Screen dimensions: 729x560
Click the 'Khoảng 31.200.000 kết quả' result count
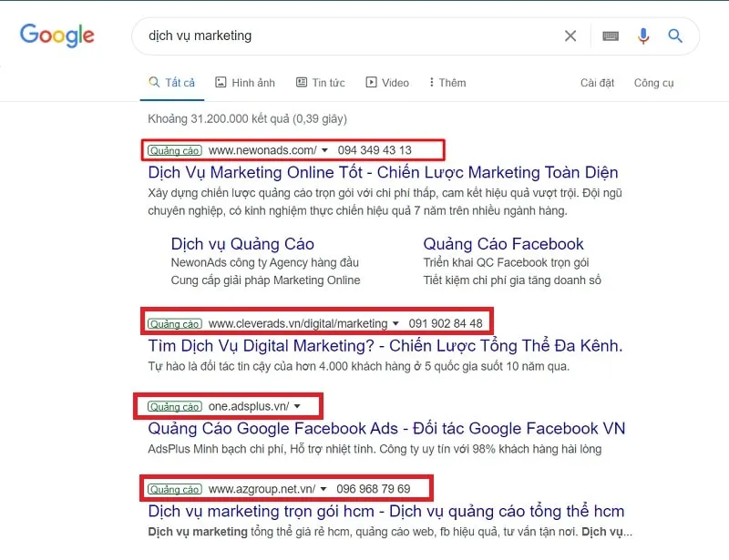247,119
